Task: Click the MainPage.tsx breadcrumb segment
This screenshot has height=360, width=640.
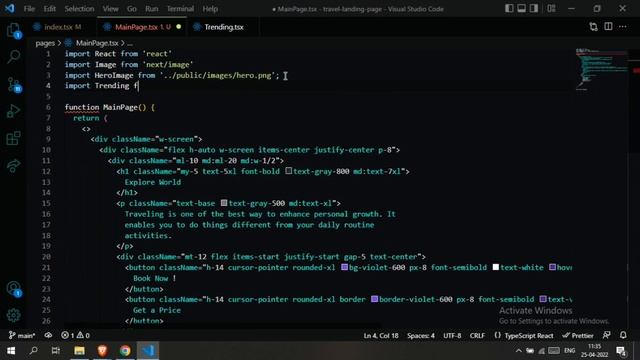Action: coord(97,43)
